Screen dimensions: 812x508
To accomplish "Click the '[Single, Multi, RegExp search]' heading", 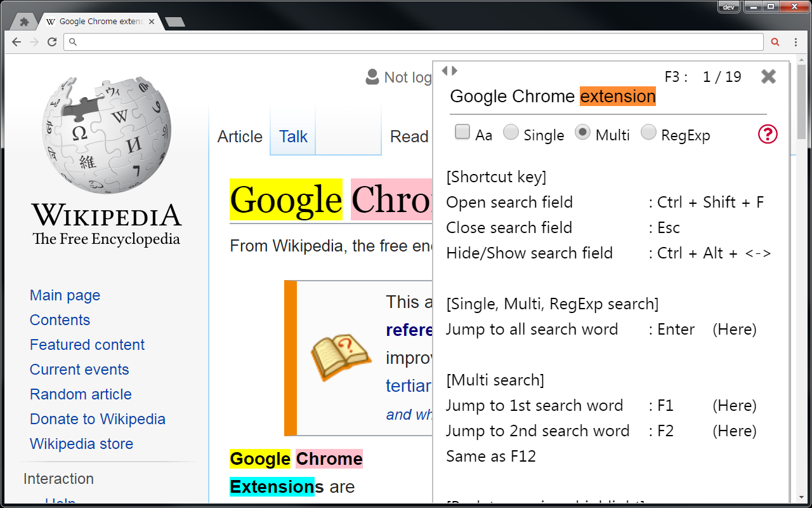I will pyautogui.click(x=553, y=304).
